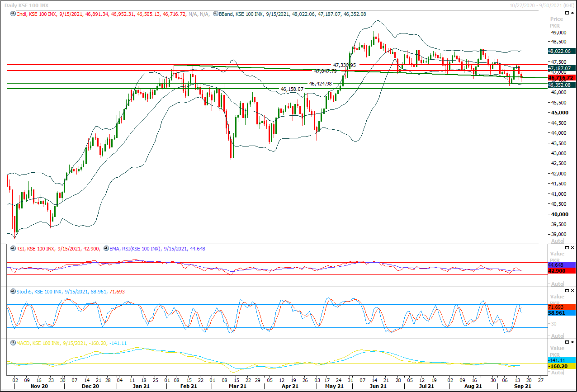Select the EMA RSI 44.648 legend text
The image size is (577, 392).
(x=157, y=249)
